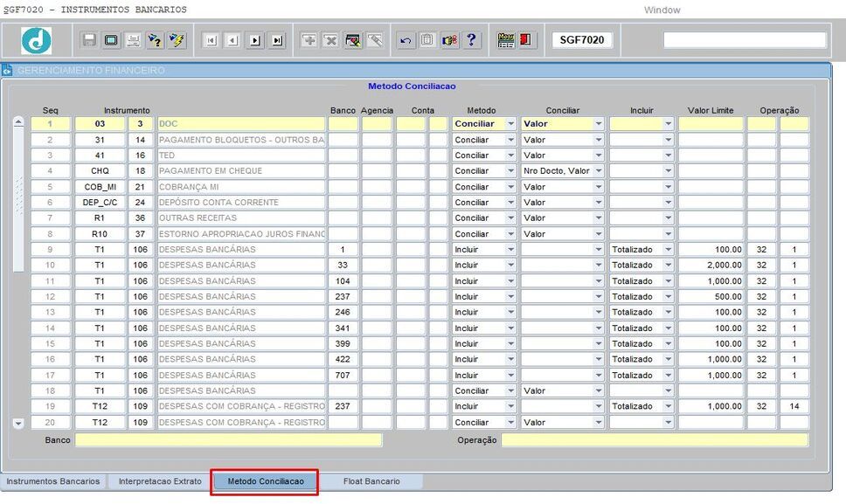
Task: Click the Banco cell containing 707
Action: (343, 376)
